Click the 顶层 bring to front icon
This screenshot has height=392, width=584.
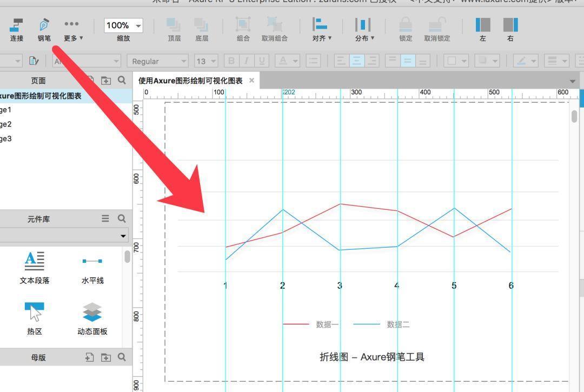(174, 30)
